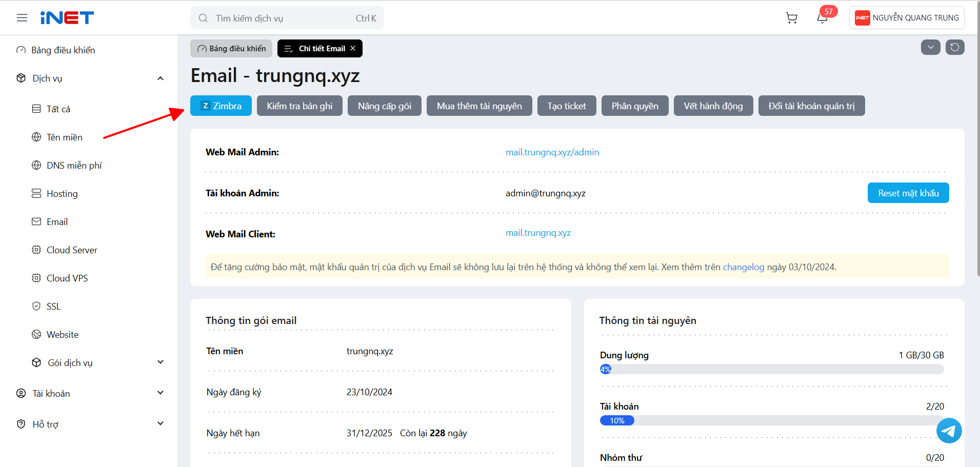Click the DNS miễn phí globe icon

point(36,165)
